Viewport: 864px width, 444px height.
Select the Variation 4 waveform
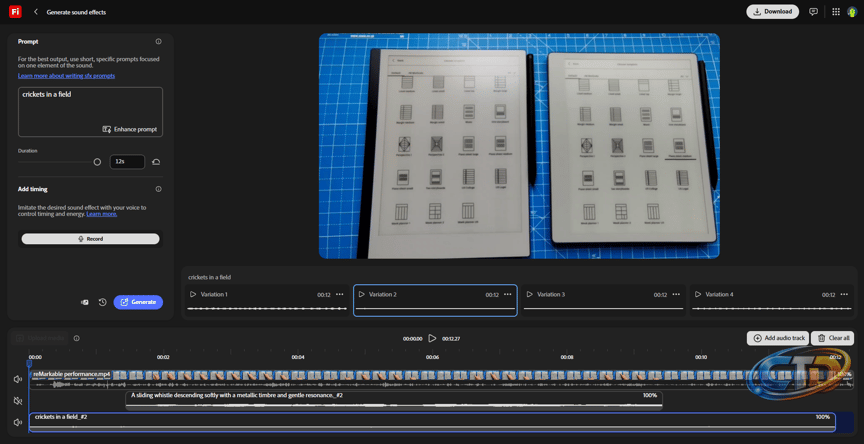[771, 308]
